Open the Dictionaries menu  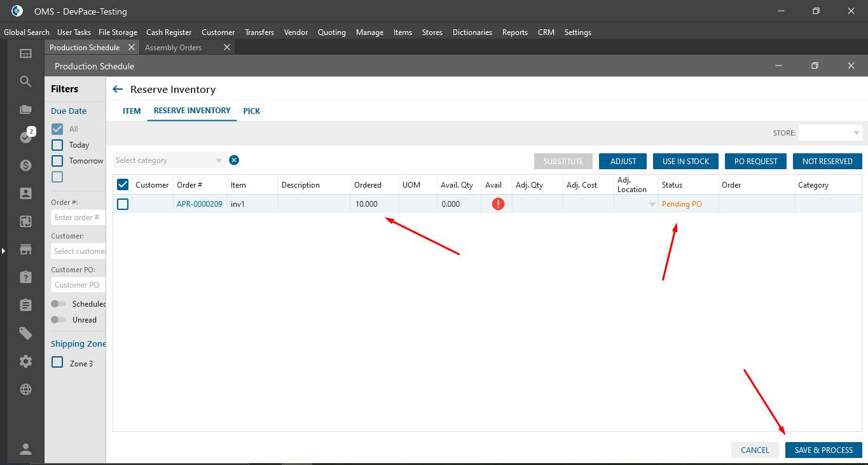point(472,32)
